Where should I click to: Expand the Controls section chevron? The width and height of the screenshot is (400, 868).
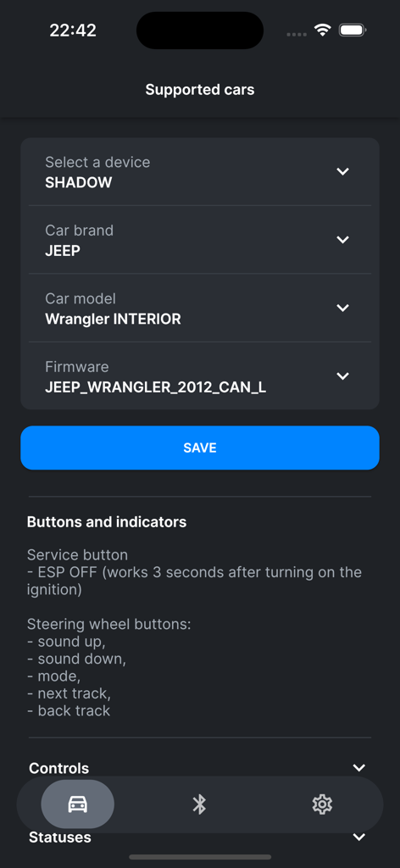click(359, 768)
